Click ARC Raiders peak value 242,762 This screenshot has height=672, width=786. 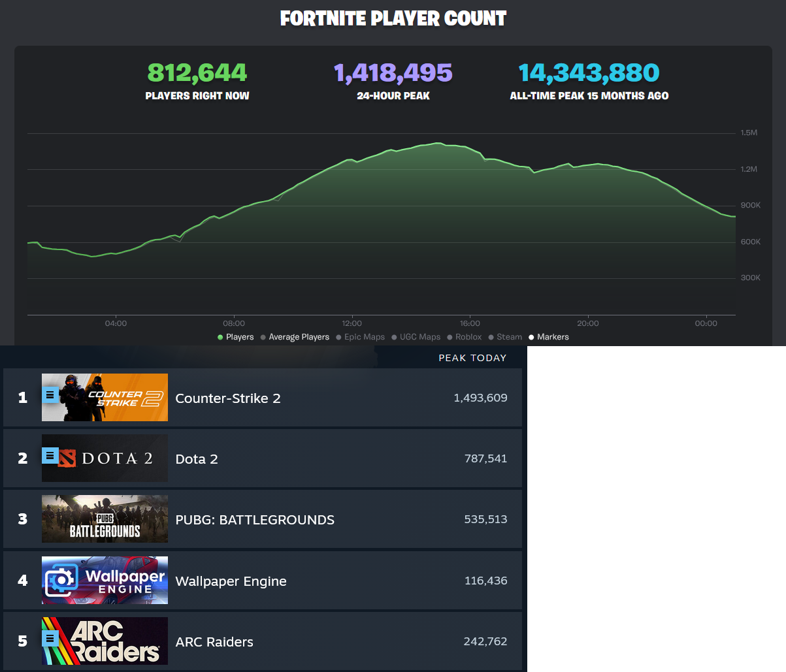(485, 641)
